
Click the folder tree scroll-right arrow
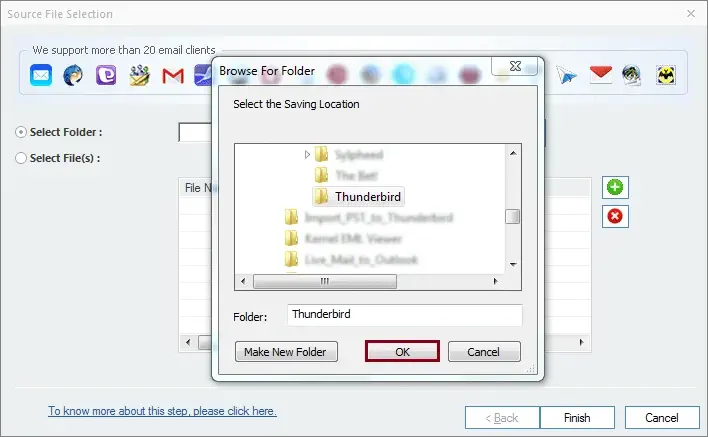coord(495,281)
